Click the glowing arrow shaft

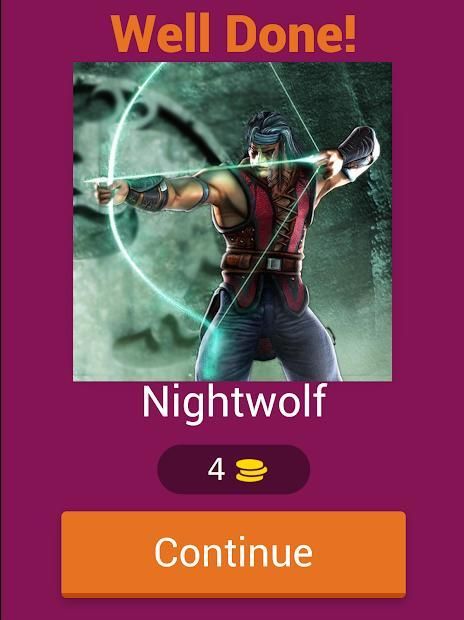[206, 169]
